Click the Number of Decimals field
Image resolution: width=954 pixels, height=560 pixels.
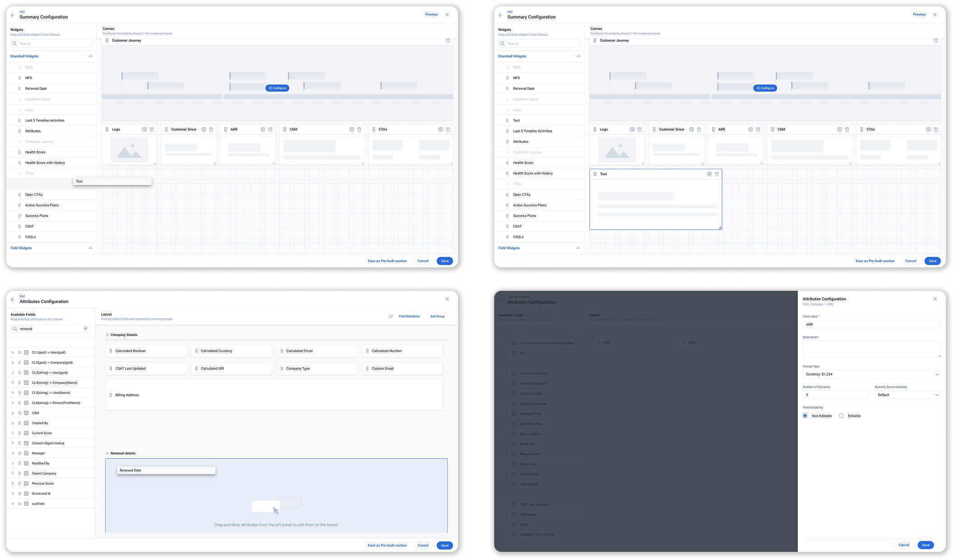pos(836,395)
